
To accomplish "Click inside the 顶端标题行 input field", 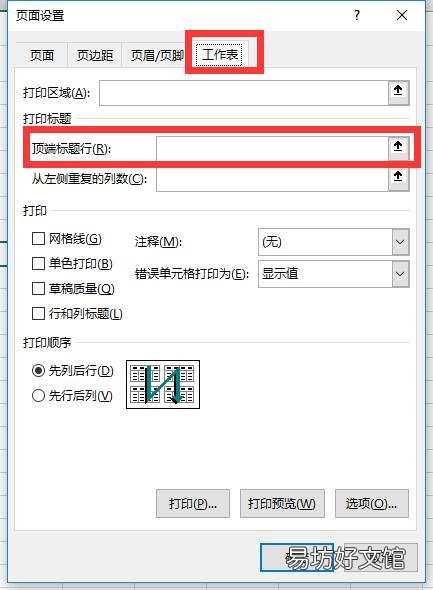I will [272, 148].
